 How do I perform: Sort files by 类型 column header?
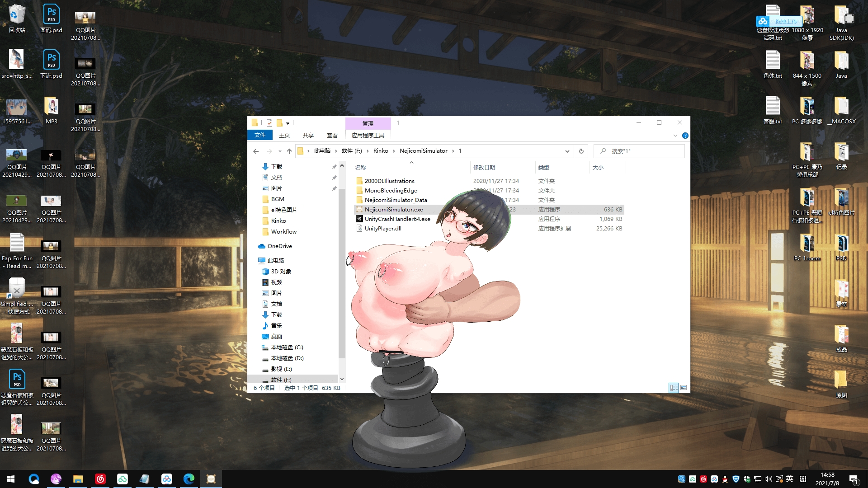(x=544, y=168)
